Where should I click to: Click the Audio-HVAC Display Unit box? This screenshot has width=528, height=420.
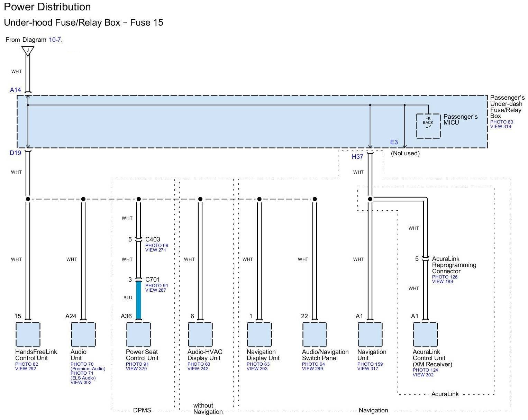[200, 335]
